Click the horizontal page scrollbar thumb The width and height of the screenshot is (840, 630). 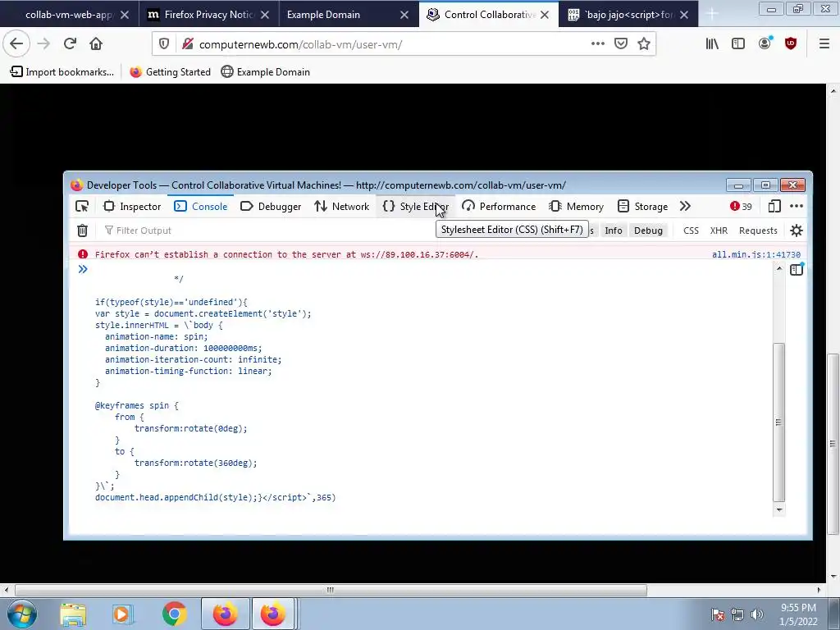[x=331, y=591]
